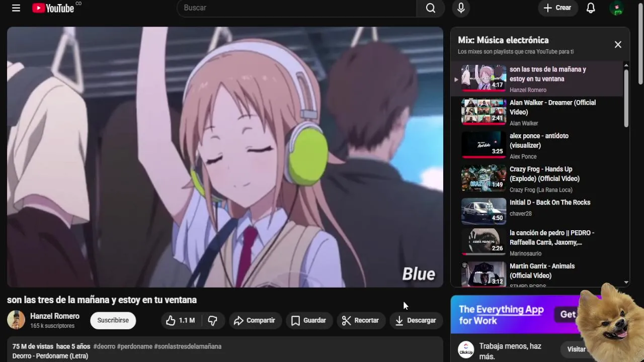Save video with Guardar button
This screenshot has width=644, height=362.
pyautogui.click(x=309, y=320)
